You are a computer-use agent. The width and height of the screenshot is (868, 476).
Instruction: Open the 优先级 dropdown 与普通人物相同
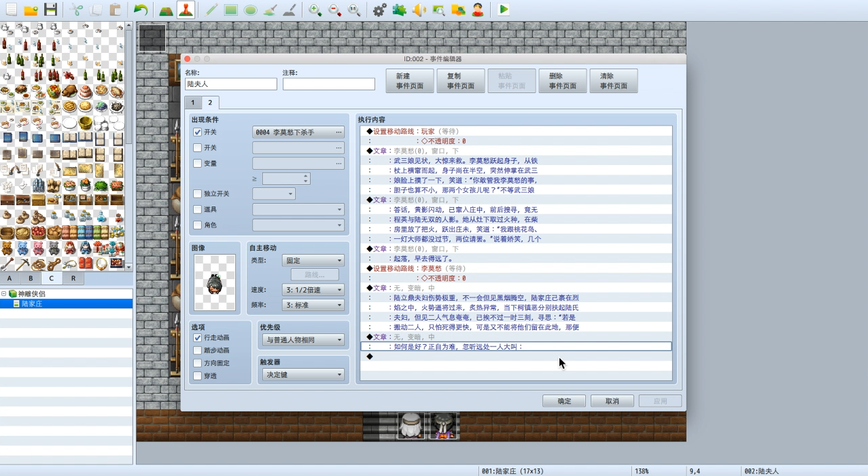click(302, 340)
